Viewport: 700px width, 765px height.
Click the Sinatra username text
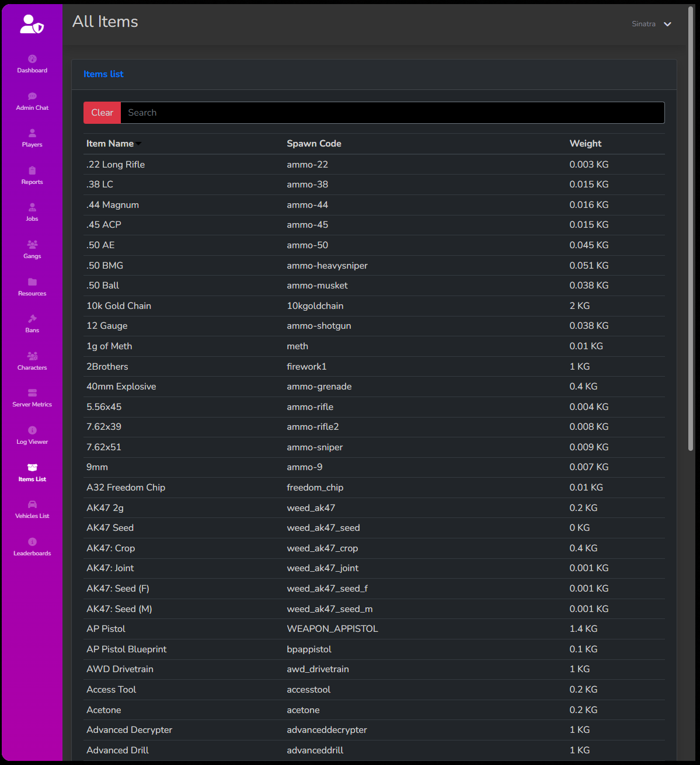tap(643, 24)
